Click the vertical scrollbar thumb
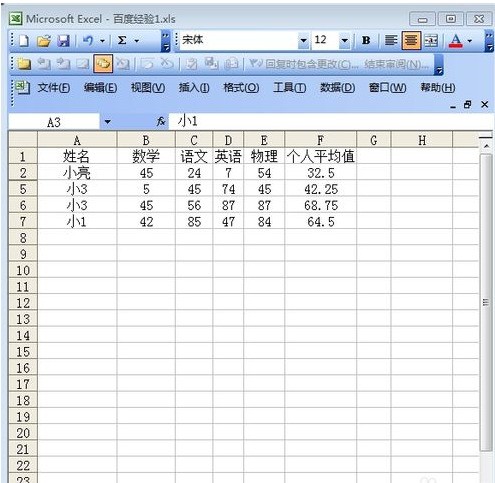Image resolution: width=495 pixels, height=483 pixels. pyautogui.click(x=486, y=303)
